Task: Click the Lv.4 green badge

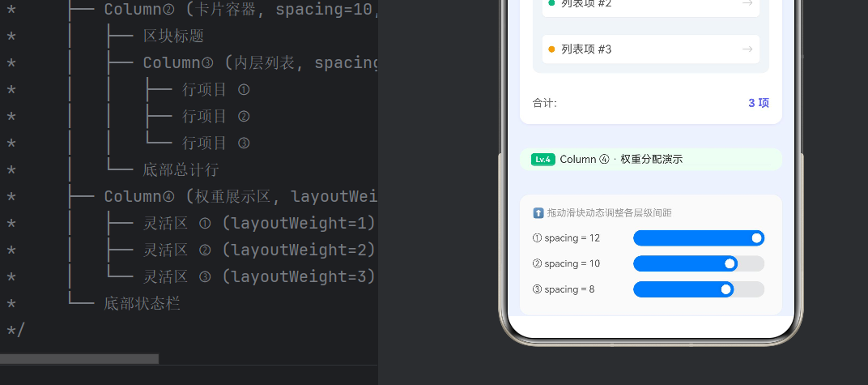Action: pyautogui.click(x=543, y=160)
